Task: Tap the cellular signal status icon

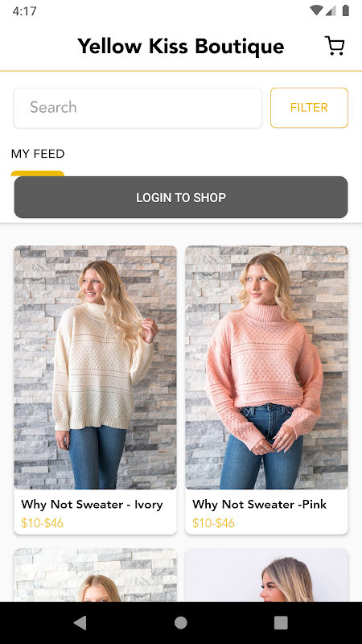Action: (331, 10)
